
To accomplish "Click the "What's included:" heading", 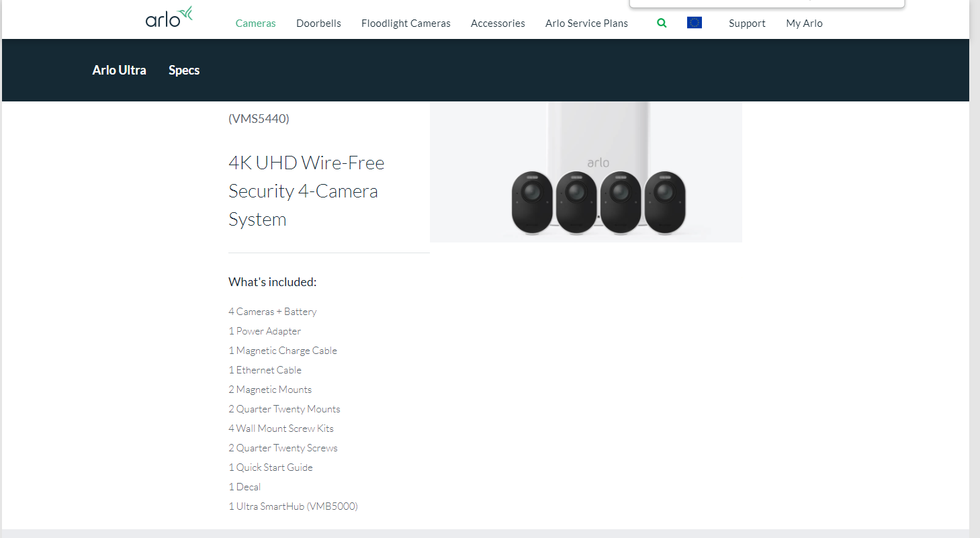I will (272, 282).
